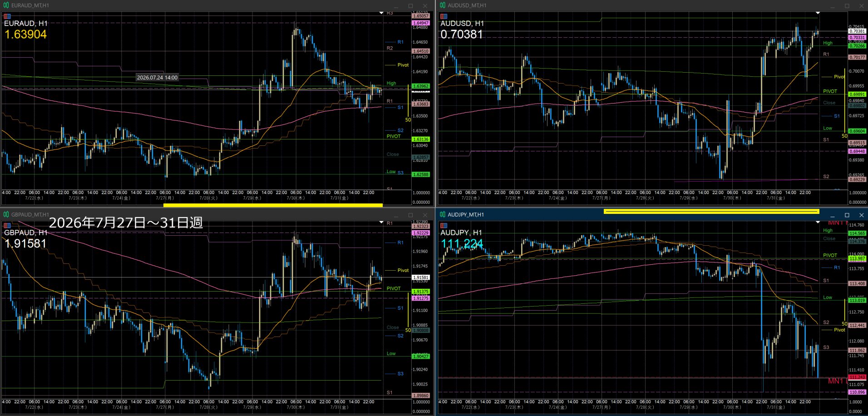Click the candlestick icon in AUDJPY_MT,H1 title bar

(443, 215)
